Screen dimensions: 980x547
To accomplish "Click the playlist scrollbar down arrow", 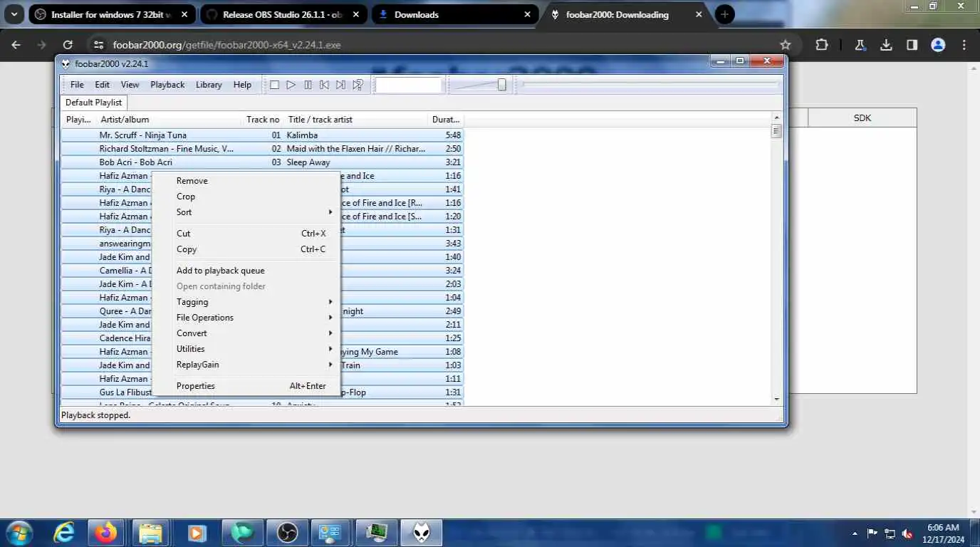I will [776, 400].
